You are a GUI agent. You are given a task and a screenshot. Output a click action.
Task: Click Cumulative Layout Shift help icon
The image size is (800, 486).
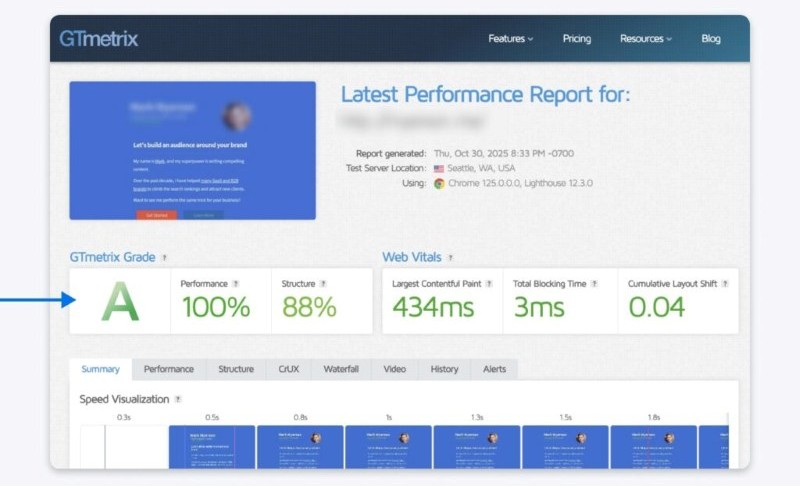coord(725,284)
